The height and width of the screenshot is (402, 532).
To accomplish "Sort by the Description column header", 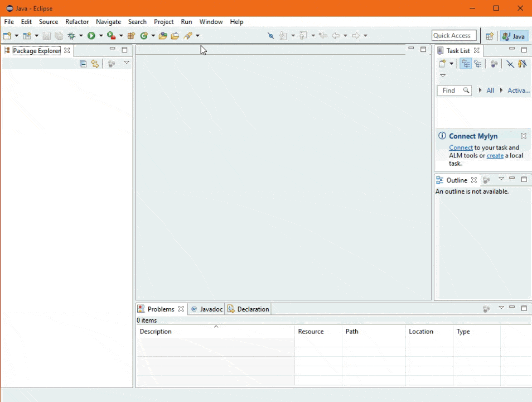I will pyautogui.click(x=215, y=331).
